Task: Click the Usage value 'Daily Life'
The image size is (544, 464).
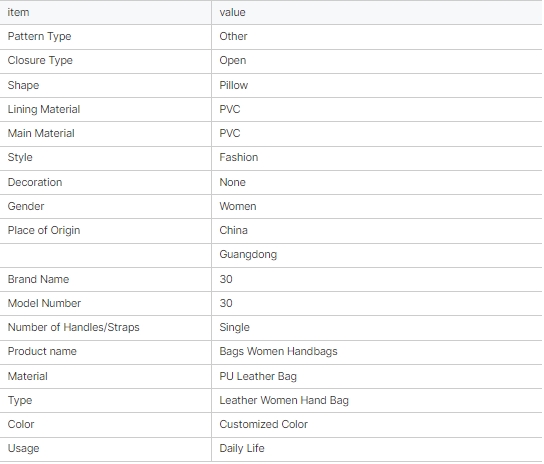Action: point(242,448)
